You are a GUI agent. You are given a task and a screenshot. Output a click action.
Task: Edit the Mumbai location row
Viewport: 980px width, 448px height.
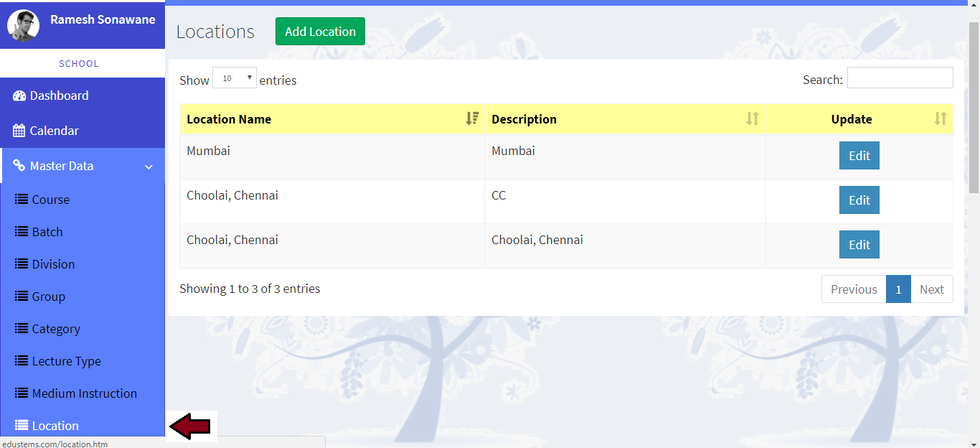[859, 156]
